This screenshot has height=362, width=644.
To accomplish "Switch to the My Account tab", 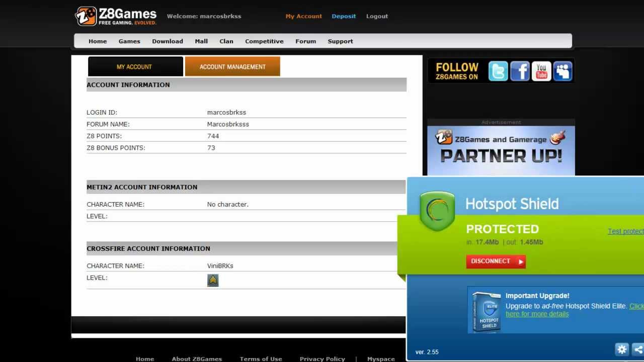I will coord(134,66).
